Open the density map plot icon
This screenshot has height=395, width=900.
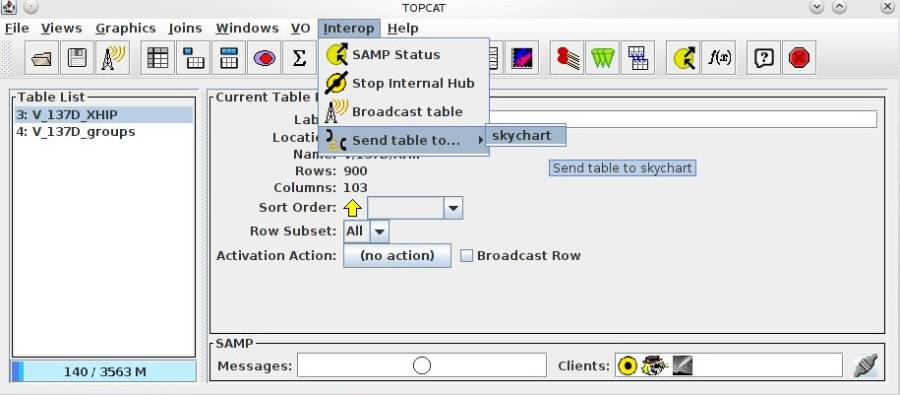pyautogui.click(x=522, y=58)
